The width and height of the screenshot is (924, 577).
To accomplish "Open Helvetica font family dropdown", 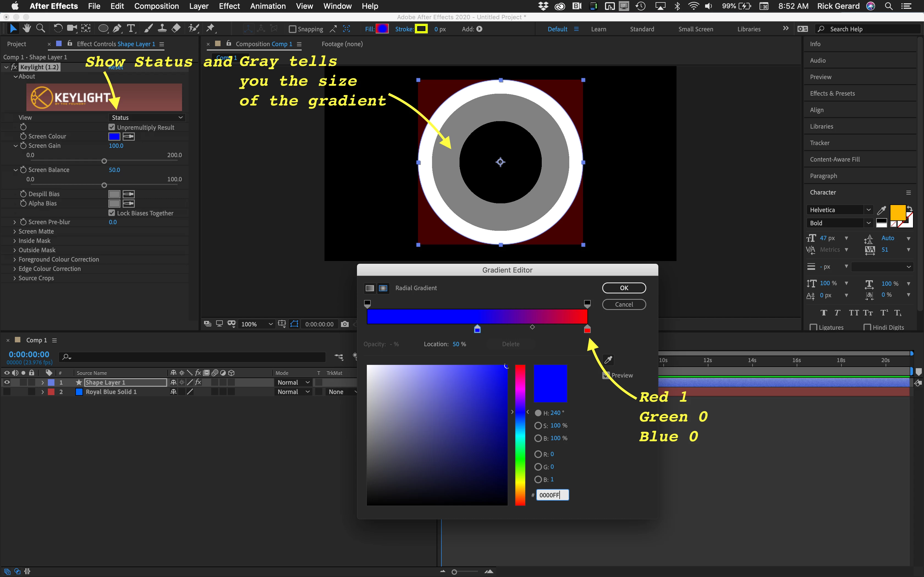I will point(868,210).
